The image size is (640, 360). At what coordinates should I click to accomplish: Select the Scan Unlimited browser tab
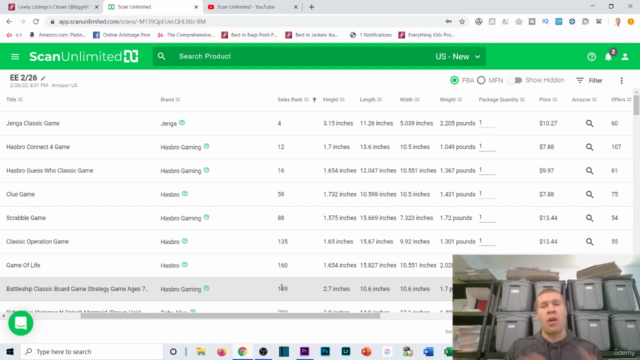(153, 7)
